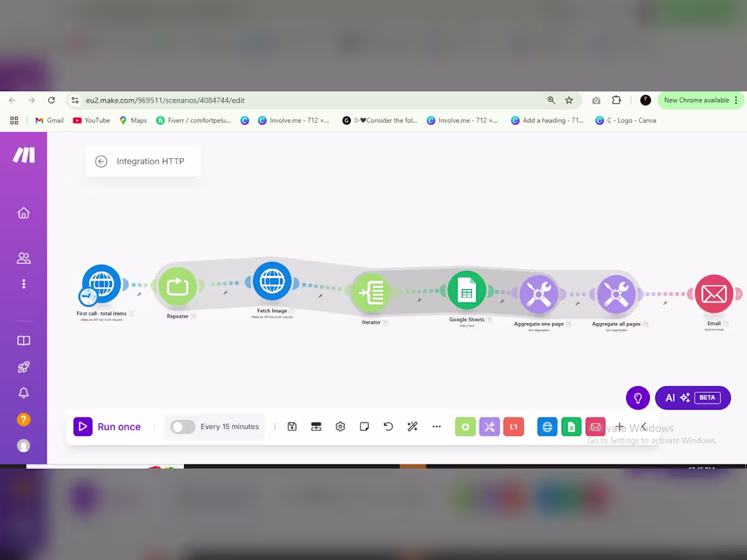
Task: Open the Team people icon in sidebar
Action: pos(23,258)
